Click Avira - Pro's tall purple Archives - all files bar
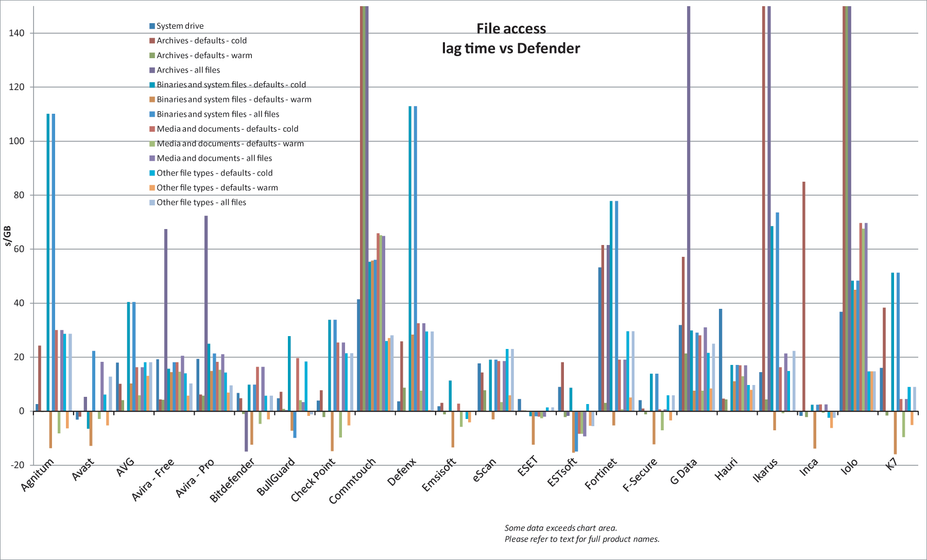The width and height of the screenshot is (927, 560). click(206, 313)
